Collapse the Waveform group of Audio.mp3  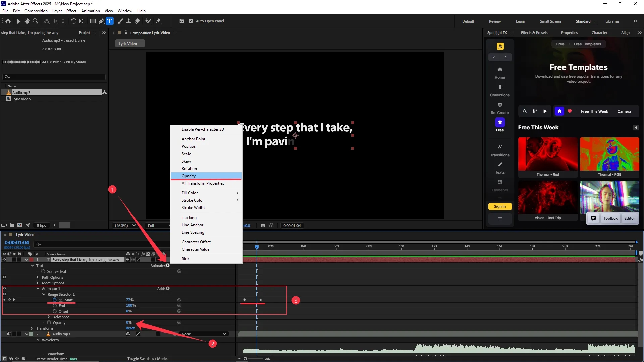(38, 340)
